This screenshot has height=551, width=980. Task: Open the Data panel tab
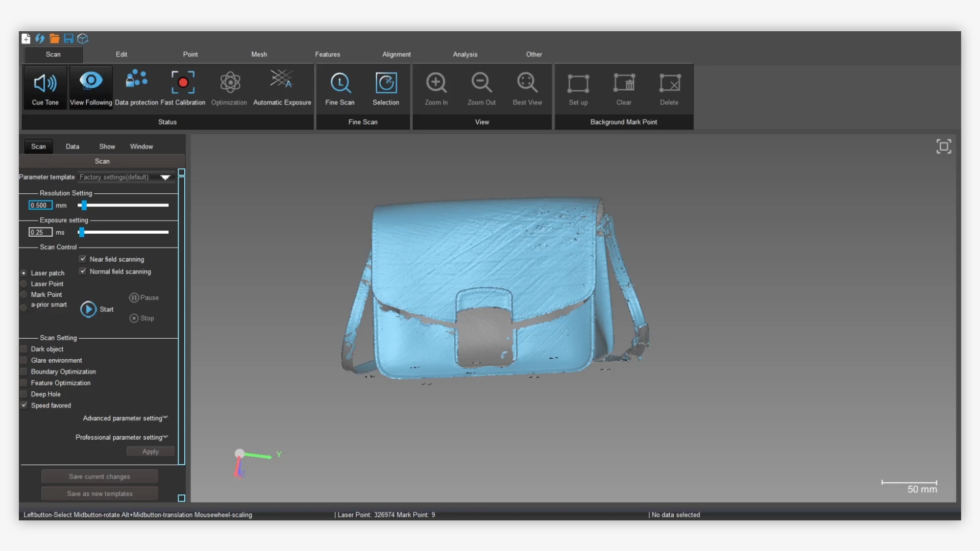[72, 147]
